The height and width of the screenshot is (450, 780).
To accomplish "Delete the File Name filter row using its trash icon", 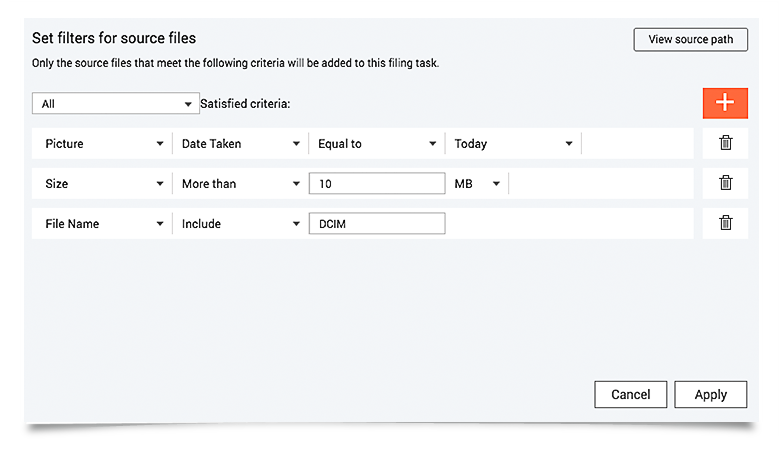I will [726, 223].
